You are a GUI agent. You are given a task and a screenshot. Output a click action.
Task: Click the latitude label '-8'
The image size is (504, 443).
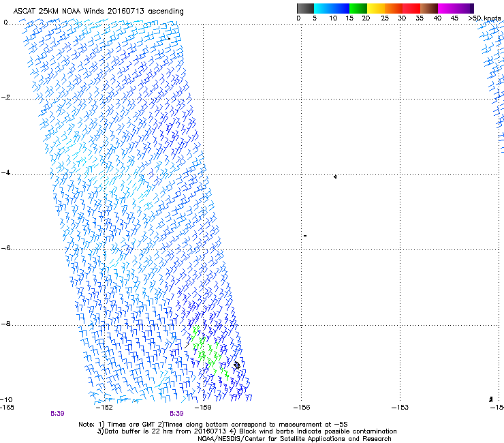tap(5, 323)
